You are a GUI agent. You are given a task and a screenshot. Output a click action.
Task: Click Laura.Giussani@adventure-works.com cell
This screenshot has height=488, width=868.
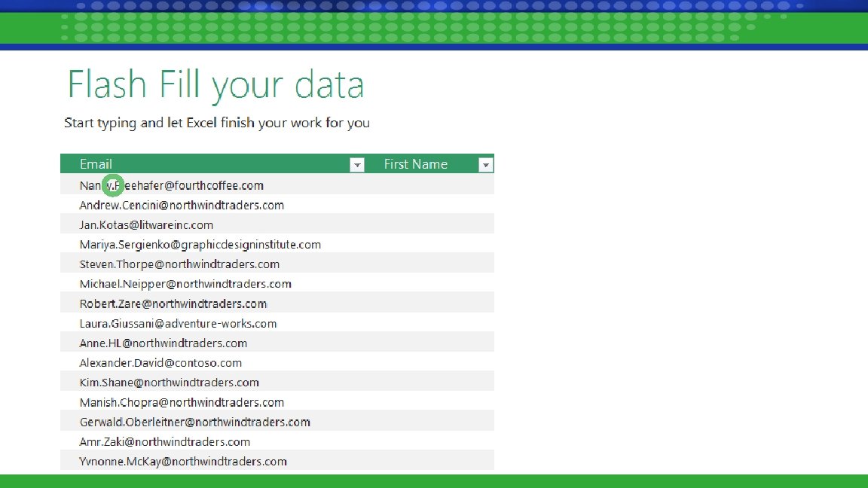point(213,323)
